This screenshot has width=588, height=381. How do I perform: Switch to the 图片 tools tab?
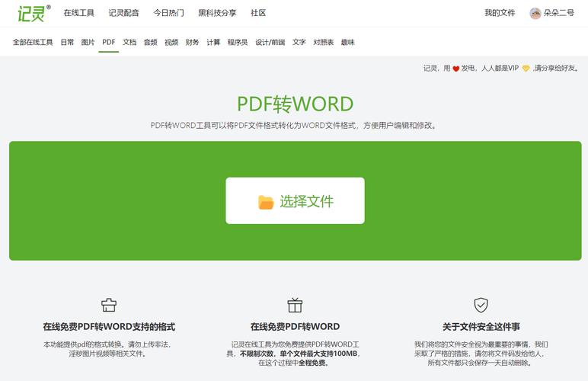88,42
